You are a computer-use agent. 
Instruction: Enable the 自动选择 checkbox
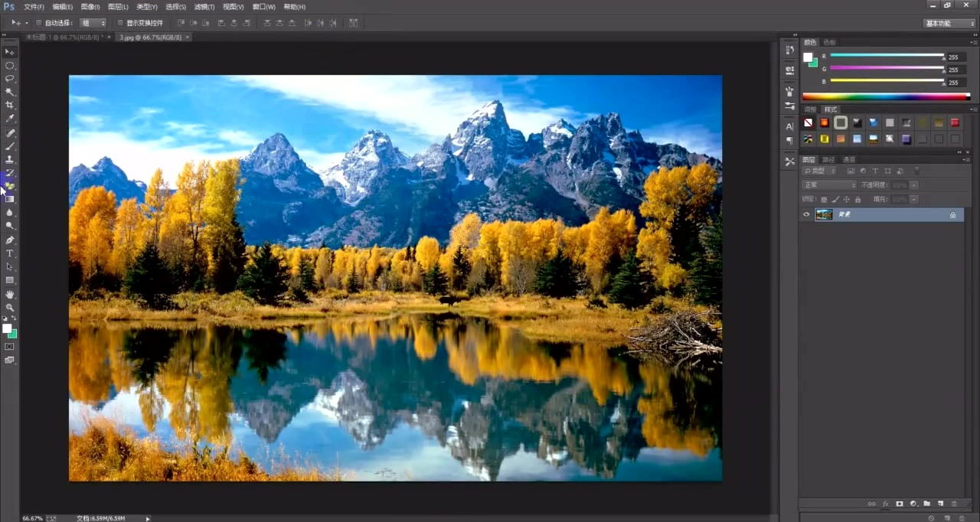39,23
